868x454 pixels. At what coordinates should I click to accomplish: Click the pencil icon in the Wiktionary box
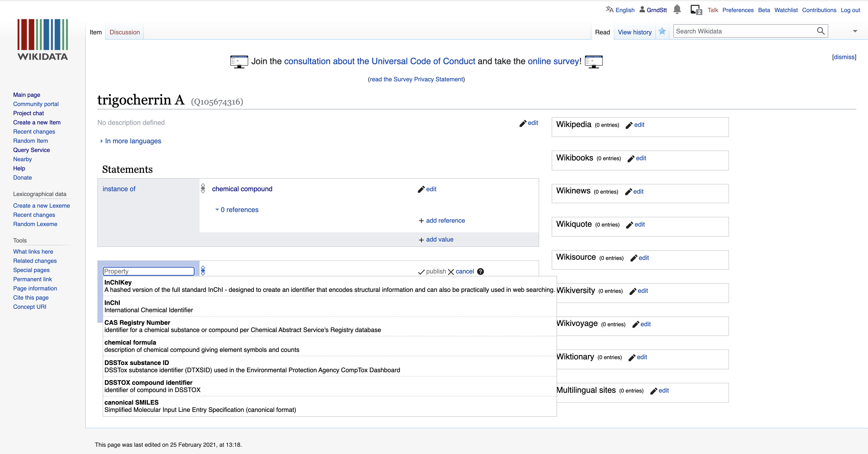[x=632, y=358]
